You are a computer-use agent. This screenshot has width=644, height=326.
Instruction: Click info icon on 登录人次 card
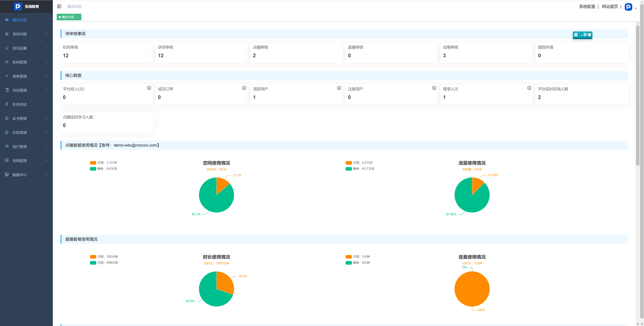pos(529,88)
